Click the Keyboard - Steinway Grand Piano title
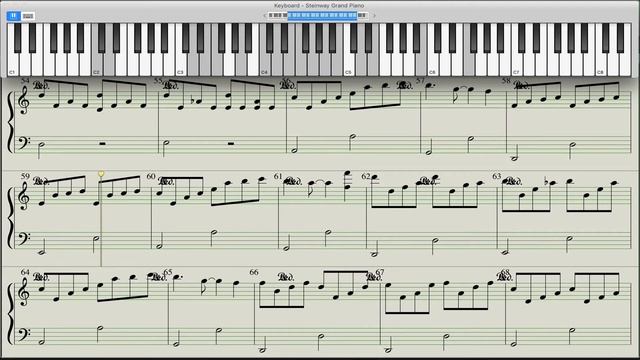 pos(319,5)
